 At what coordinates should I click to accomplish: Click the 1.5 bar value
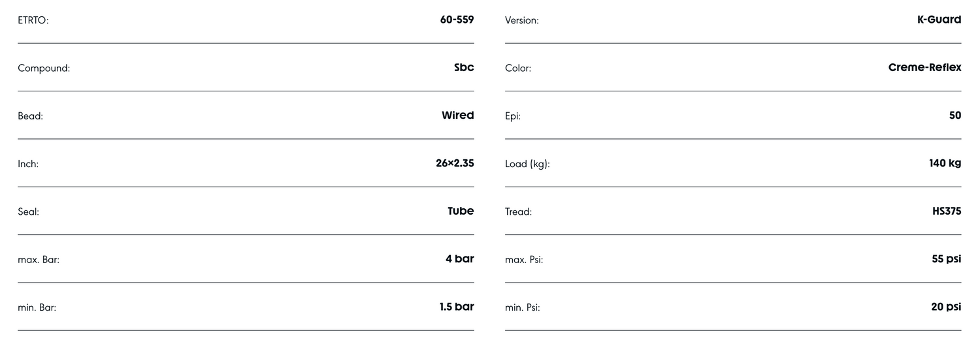(x=457, y=307)
